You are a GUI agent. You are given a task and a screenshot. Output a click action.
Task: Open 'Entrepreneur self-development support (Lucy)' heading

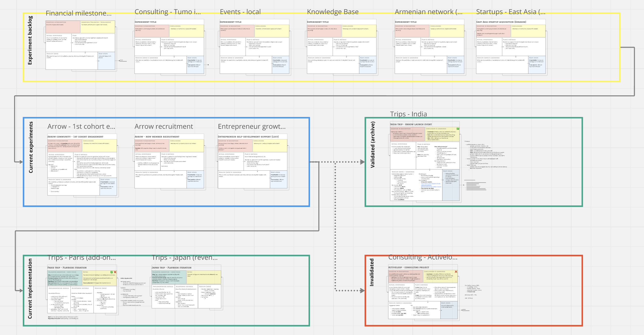pyautogui.click(x=248, y=137)
